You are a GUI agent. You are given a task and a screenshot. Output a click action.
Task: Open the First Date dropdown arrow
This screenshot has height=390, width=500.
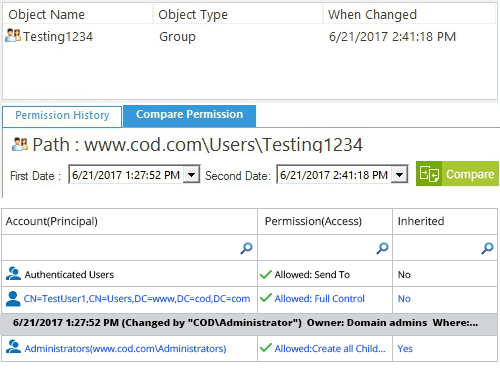click(x=191, y=174)
